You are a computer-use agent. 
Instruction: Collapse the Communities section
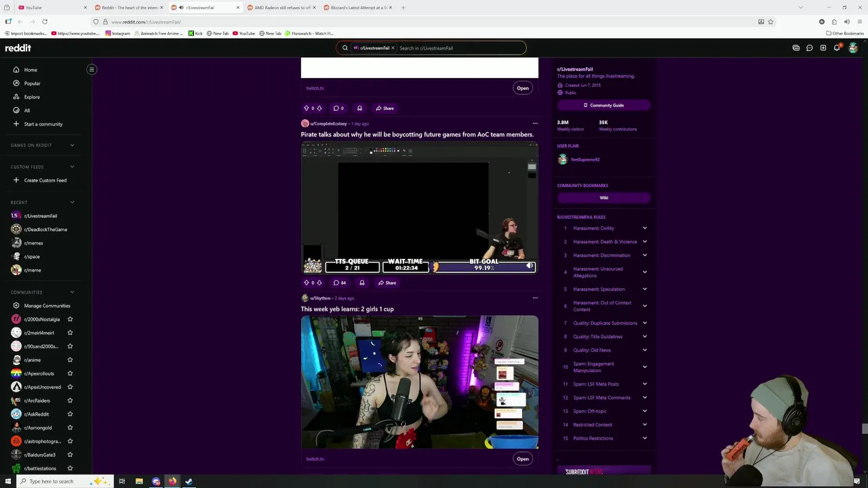pyautogui.click(x=72, y=292)
